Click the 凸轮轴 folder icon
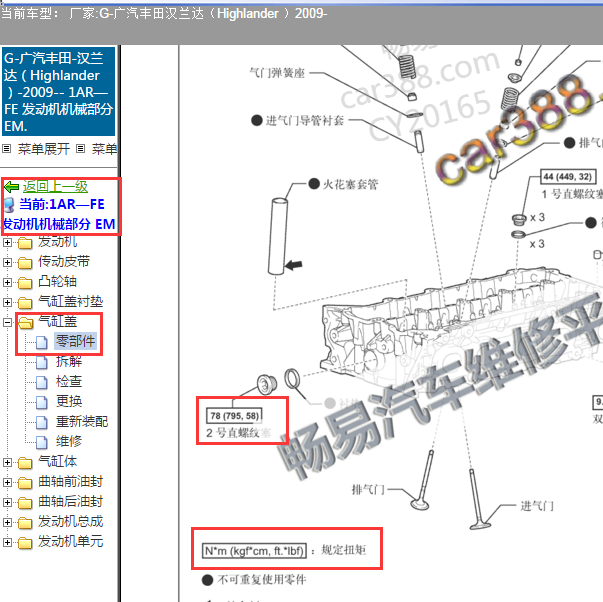Viewport: 603px width, 602px height. tap(25, 283)
